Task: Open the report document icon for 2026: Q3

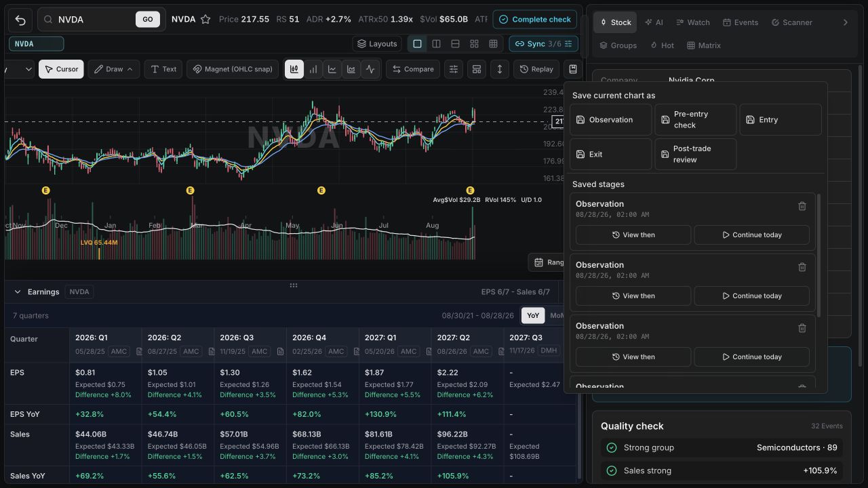Action: coord(279,352)
